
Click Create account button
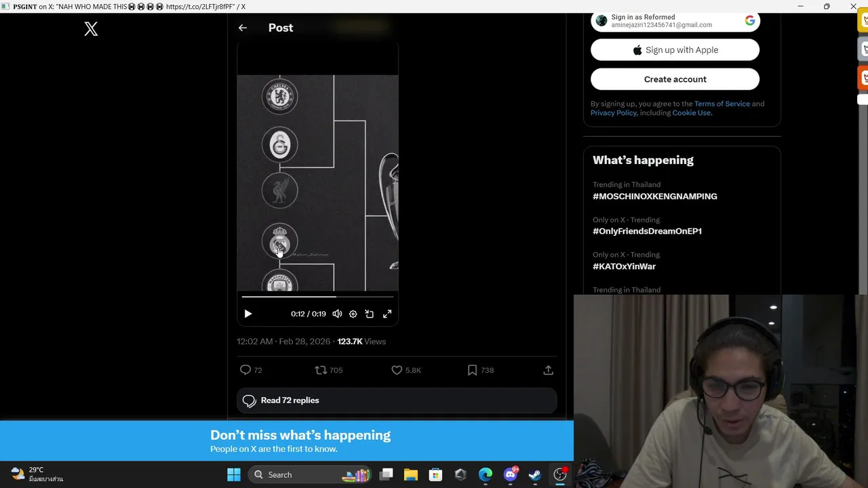point(675,79)
